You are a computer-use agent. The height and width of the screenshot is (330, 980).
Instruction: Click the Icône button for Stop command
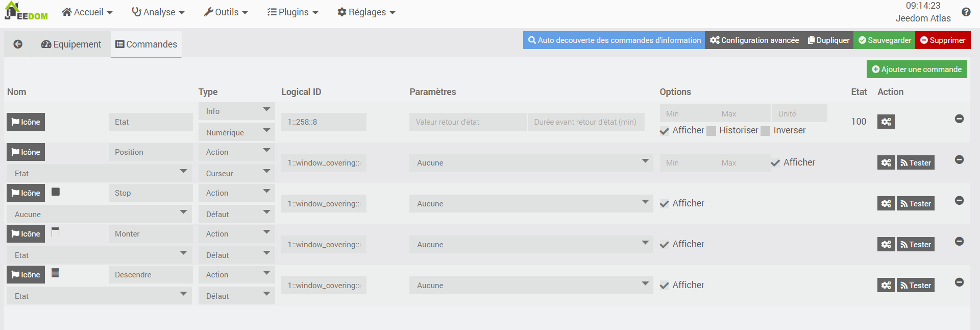(26, 193)
